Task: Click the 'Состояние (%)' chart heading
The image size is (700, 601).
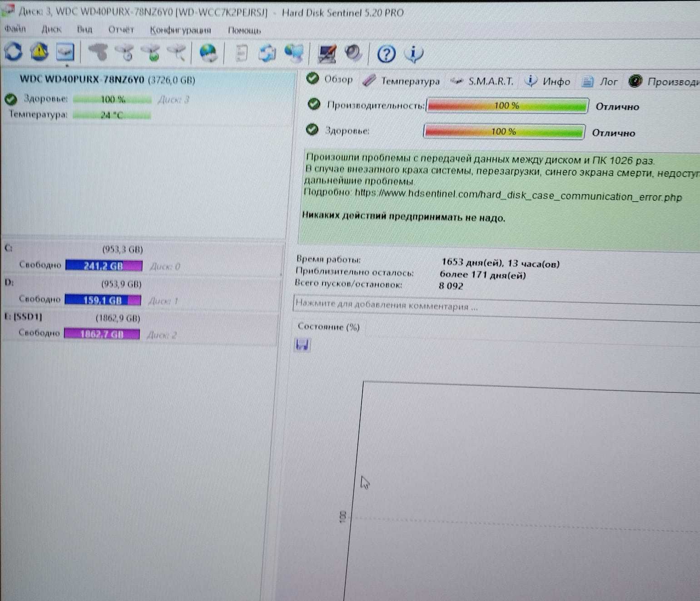Action: [328, 327]
